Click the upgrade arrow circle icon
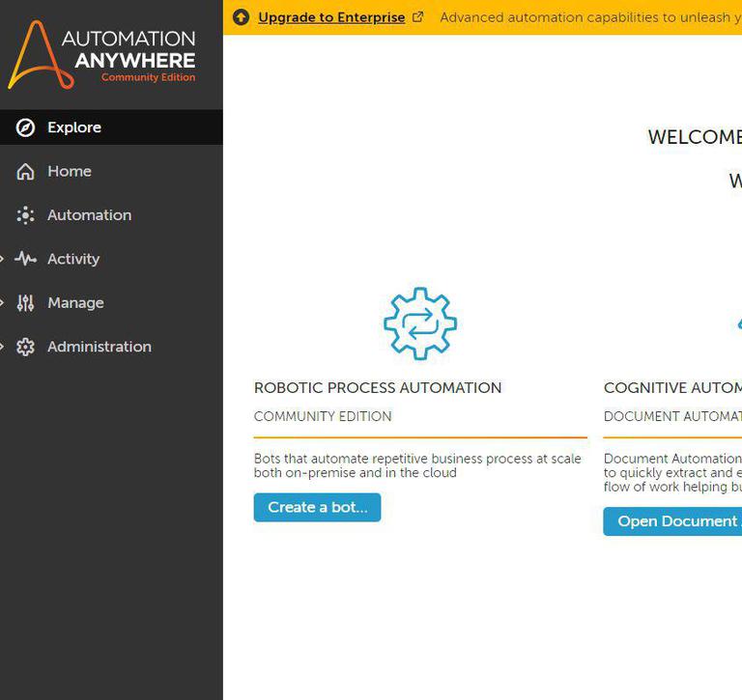This screenshot has width=742, height=700. [x=241, y=17]
